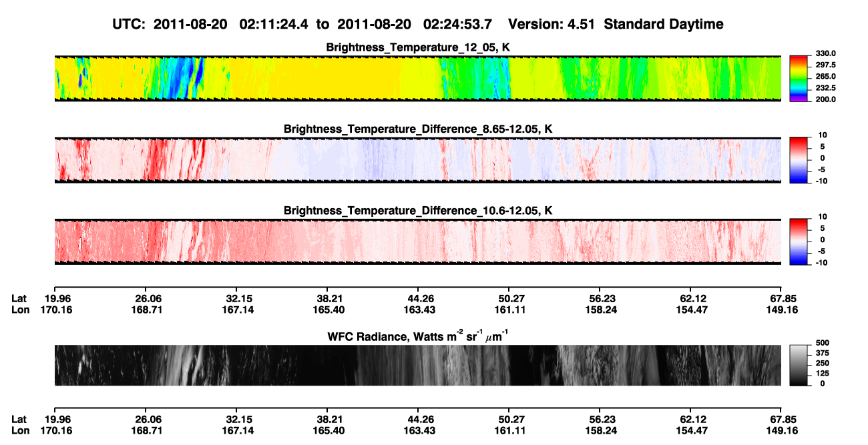Click longitude 154.47 on axis below WFC panel
Image resolution: width=868 pixels, height=445 pixels.
click(693, 432)
